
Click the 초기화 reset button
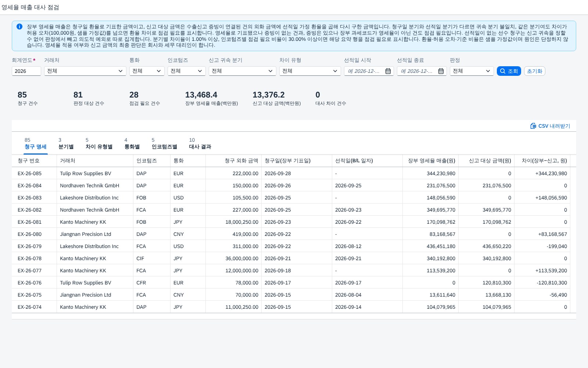535,71
